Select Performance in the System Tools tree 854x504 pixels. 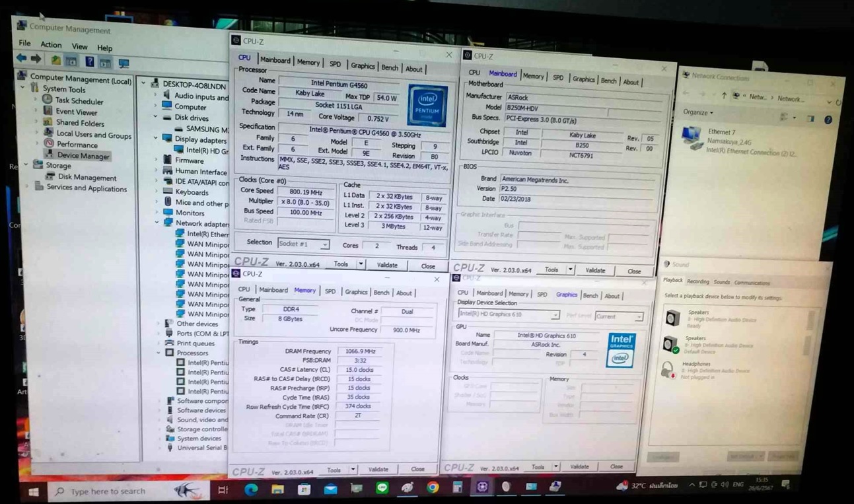[x=71, y=145]
